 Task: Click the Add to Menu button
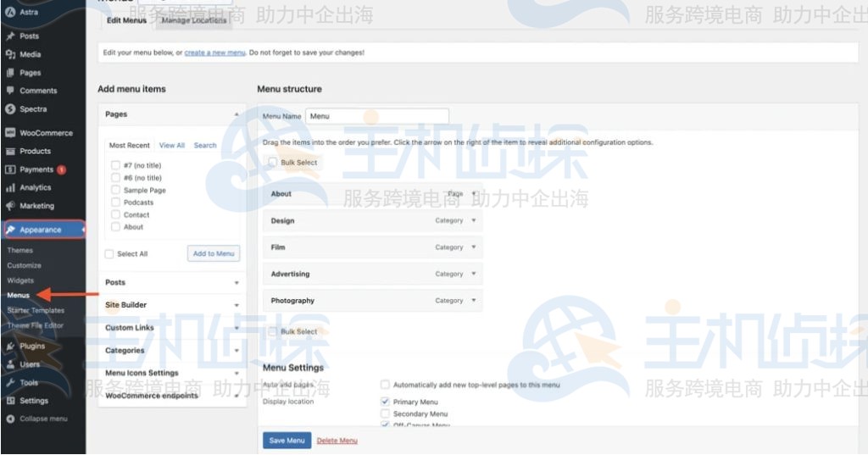(214, 253)
